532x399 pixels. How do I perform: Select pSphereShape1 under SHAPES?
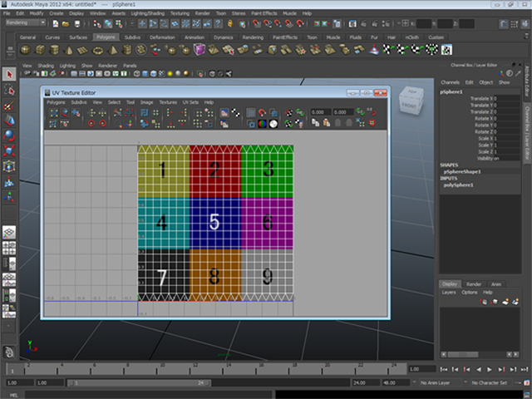[x=462, y=172]
